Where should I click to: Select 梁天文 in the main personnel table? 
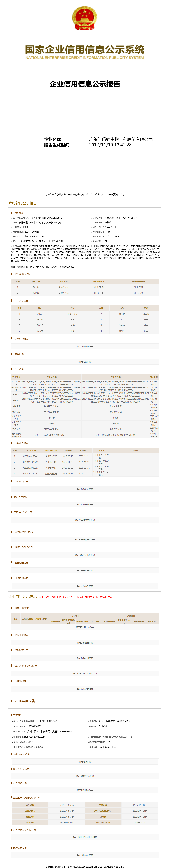pyautogui.click(x=40, y=331)
